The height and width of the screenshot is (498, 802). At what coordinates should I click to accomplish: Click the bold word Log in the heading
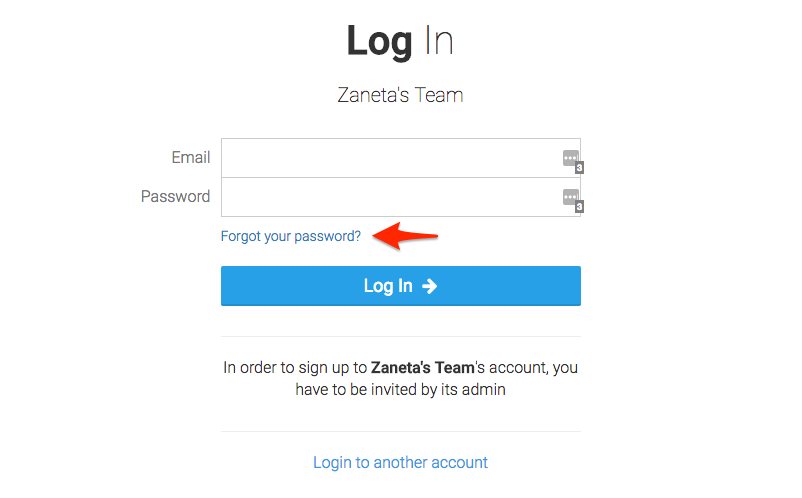(380, 41)
